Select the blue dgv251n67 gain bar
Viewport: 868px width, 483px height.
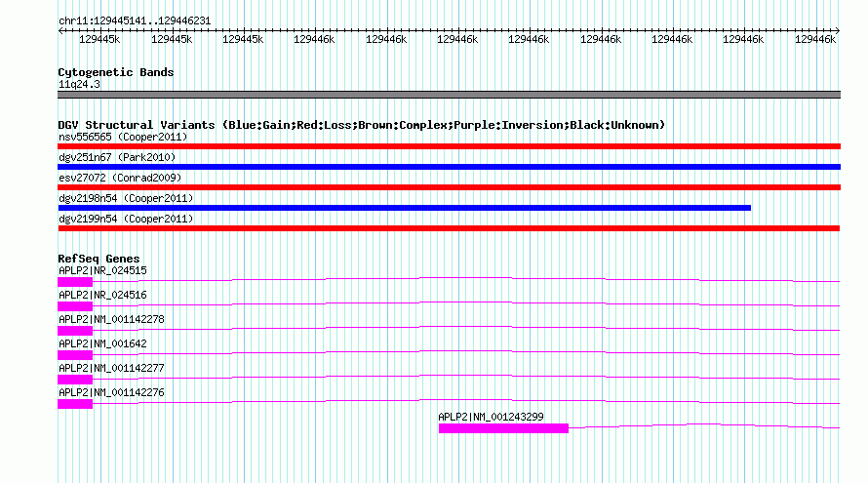449,167
